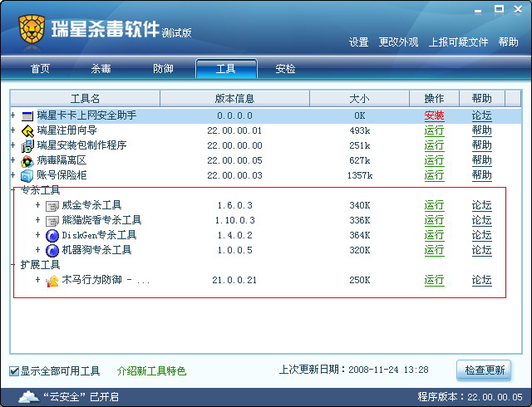Select the 病毒隔离区 icon

click(x=27, y=161)
